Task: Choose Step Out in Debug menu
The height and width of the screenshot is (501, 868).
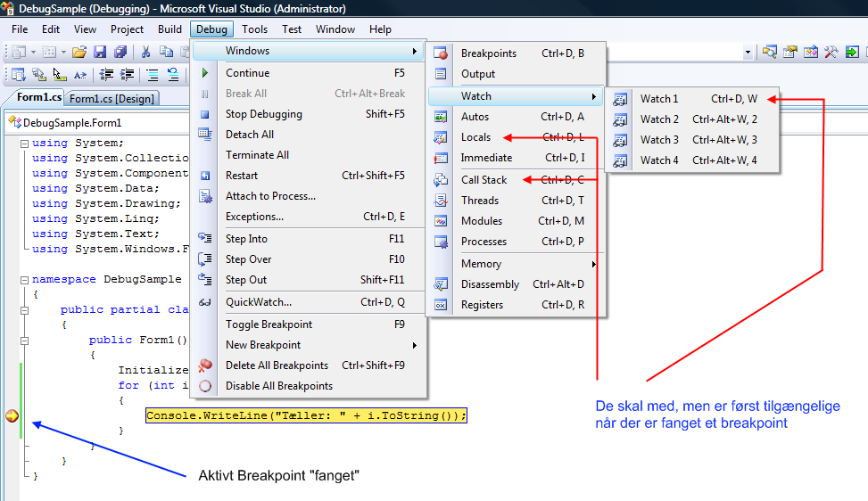Action: click(x=309, y=280)
